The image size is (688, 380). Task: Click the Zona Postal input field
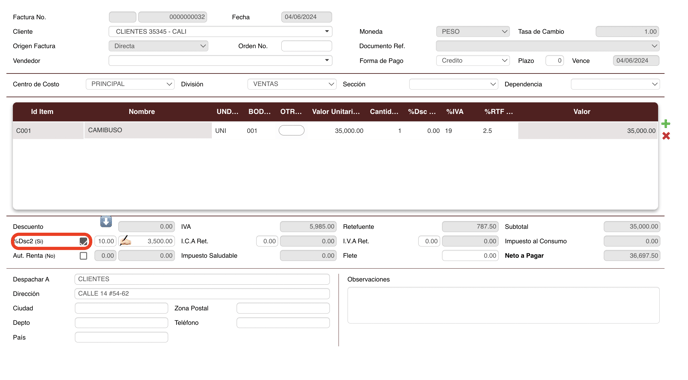point(283,308)
